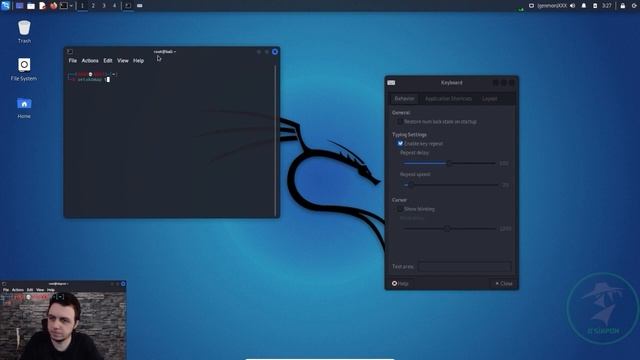This screenshot has height=360, width=640.
Task: Open the text editor panel launcher
Action: [42, 6]
